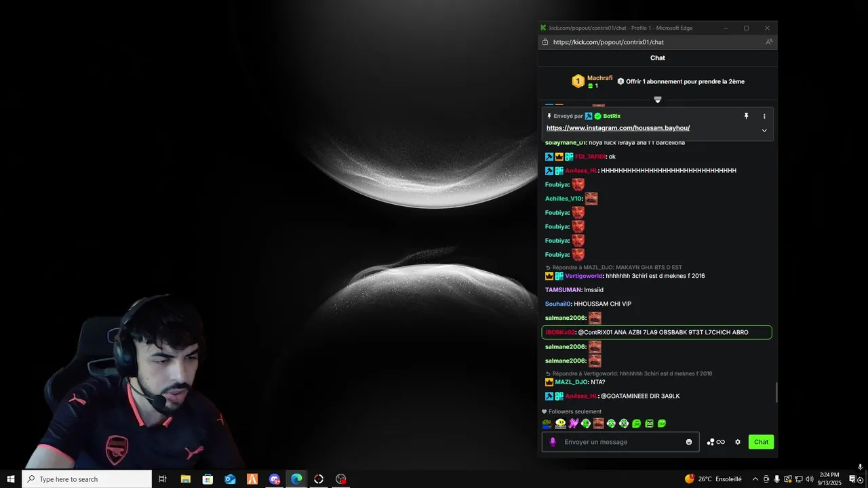The image size is (868, 488).
Task: Click top gifter Machrafi name
Action: (x=599, y=78)
